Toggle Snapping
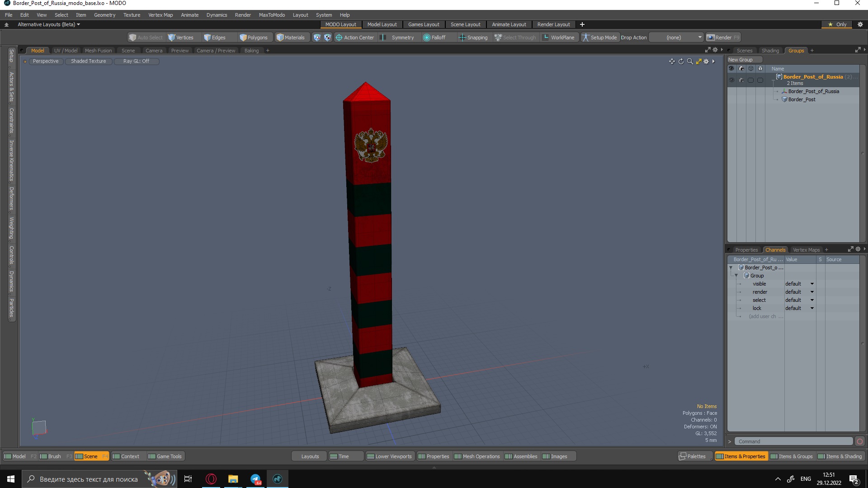The width and height of the screenshot is (868, 488). 473,38
